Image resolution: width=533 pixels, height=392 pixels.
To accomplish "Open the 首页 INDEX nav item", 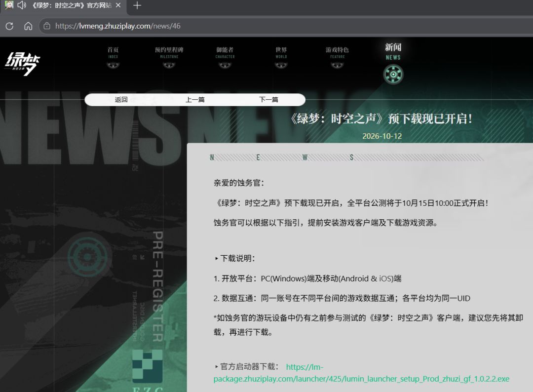I will pos(113,52).
